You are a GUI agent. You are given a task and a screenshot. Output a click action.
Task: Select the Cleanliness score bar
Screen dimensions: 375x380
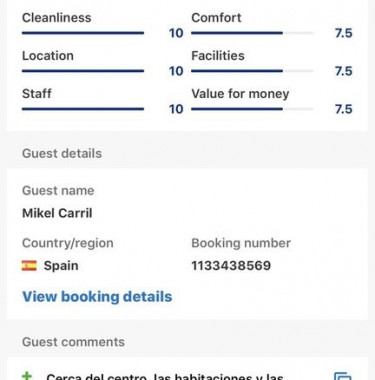[x=83, y=33]
